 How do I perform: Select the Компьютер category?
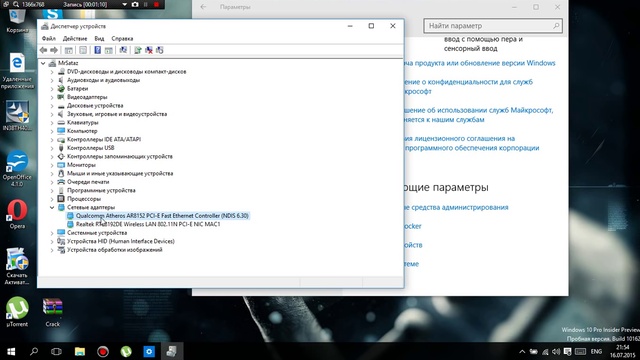pyautogui.click(x=82, y=131)
